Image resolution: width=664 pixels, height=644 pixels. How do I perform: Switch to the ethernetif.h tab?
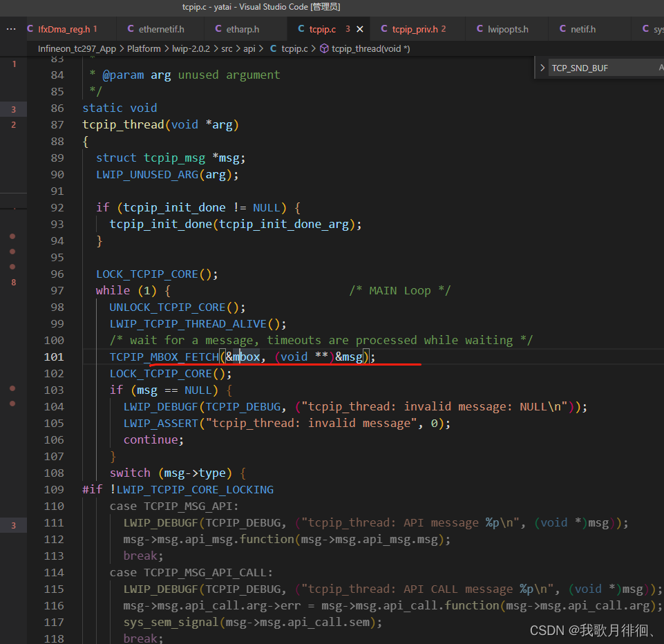click(162, 29)
